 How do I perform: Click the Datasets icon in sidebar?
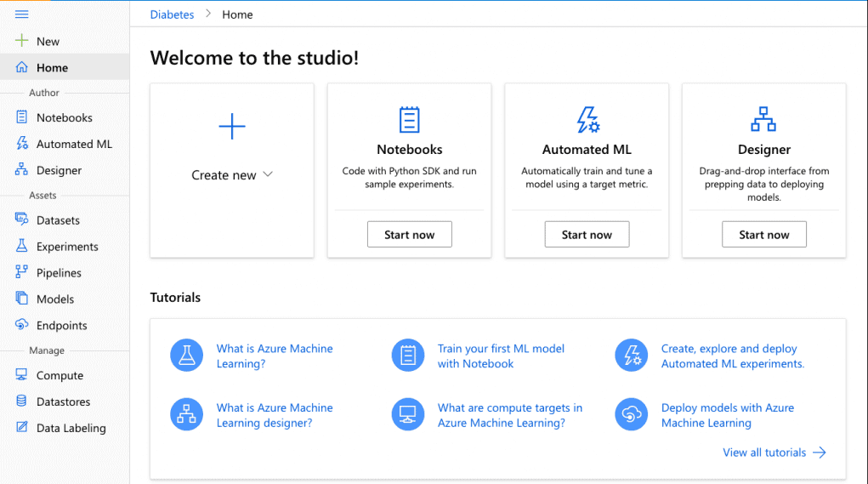22,220
